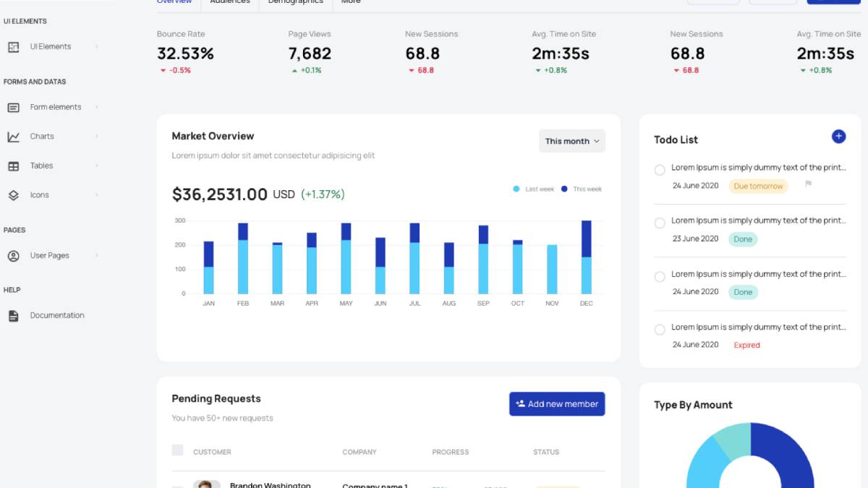Click the (+1.37%) change figure
The width and height of the screenshot is (868, 488).
323,194
